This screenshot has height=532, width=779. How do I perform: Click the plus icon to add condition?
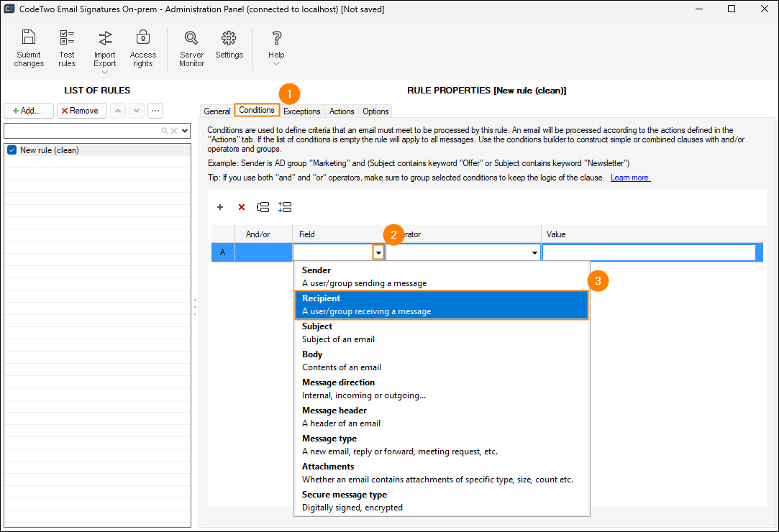tap(220, 207)
